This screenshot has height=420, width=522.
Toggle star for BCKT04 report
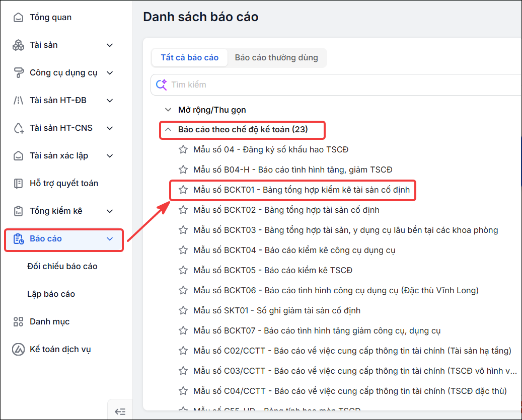(183, 250)
